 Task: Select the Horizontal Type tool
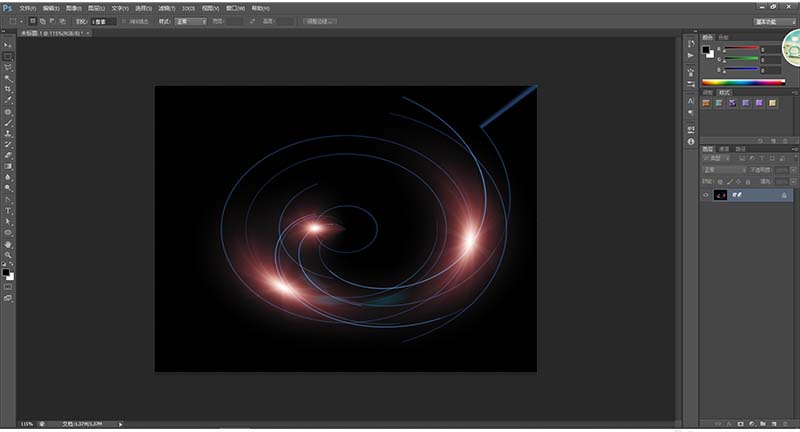[8, 211]
